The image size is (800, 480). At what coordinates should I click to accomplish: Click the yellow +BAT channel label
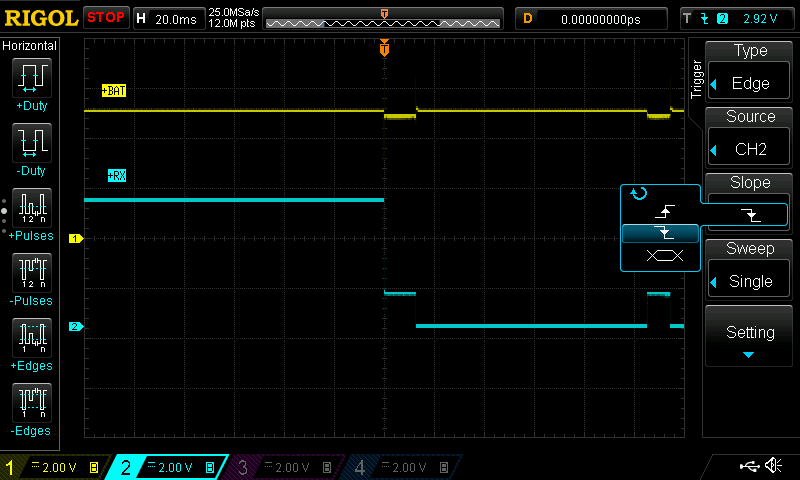114,91
